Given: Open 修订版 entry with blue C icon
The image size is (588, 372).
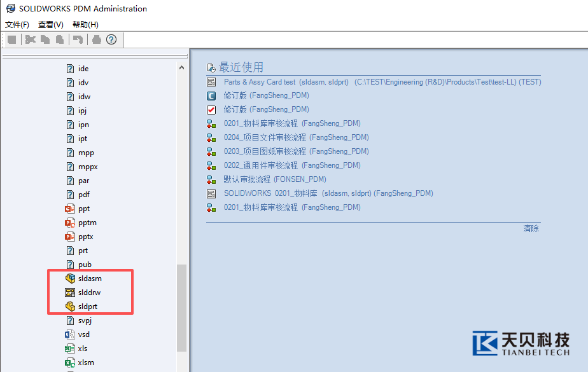Looking at the screenshot, I should (266, 95).
